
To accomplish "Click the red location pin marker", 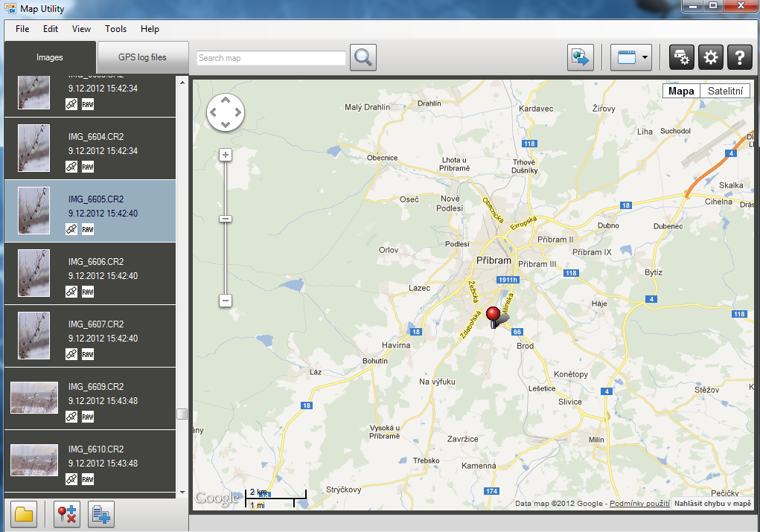I will (494, 317).
